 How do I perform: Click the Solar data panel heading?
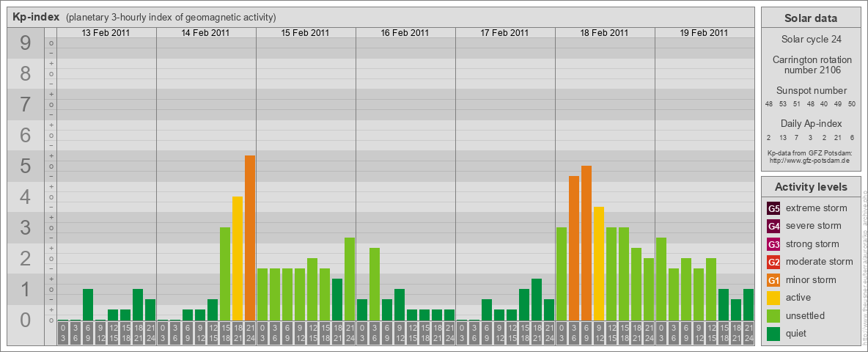(810, 18)
